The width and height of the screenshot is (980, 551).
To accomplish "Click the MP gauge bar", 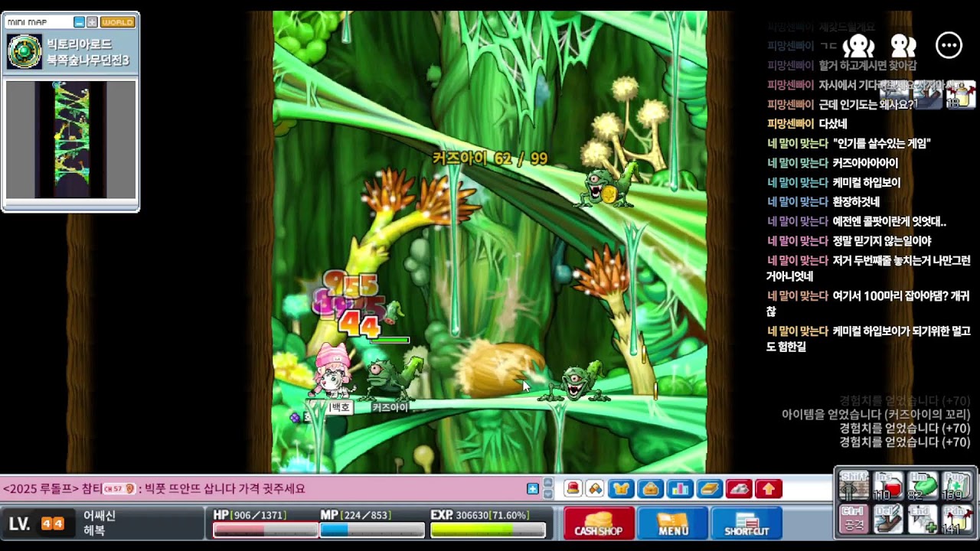I will tap(371, 530).
